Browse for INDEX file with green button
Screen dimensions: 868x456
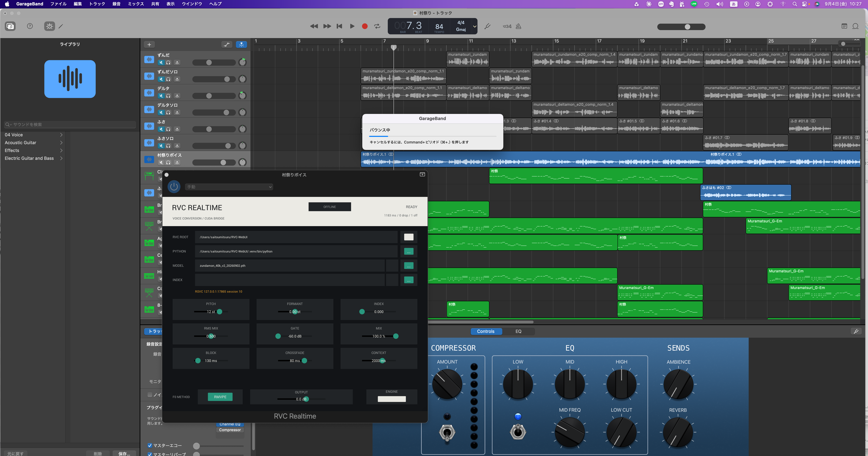point(408,280)
